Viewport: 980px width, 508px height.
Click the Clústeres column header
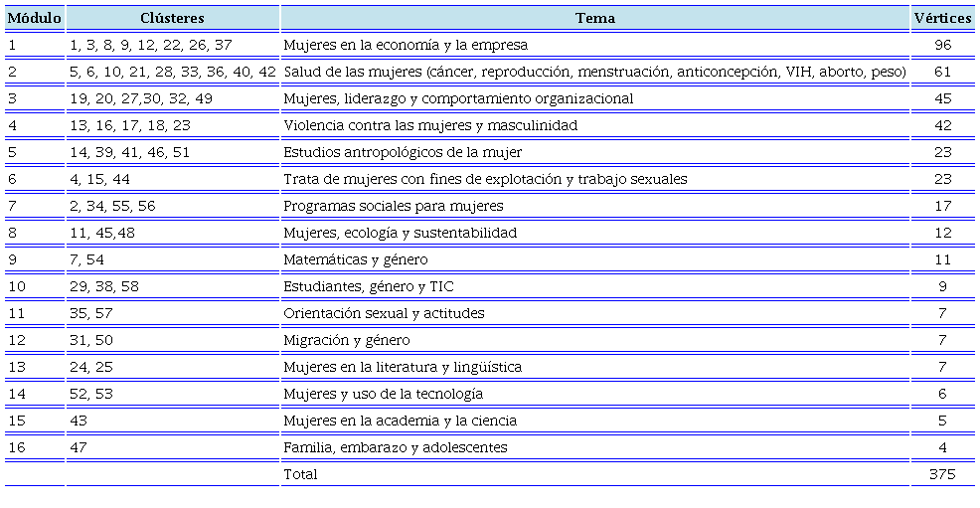tap(173, 18)
